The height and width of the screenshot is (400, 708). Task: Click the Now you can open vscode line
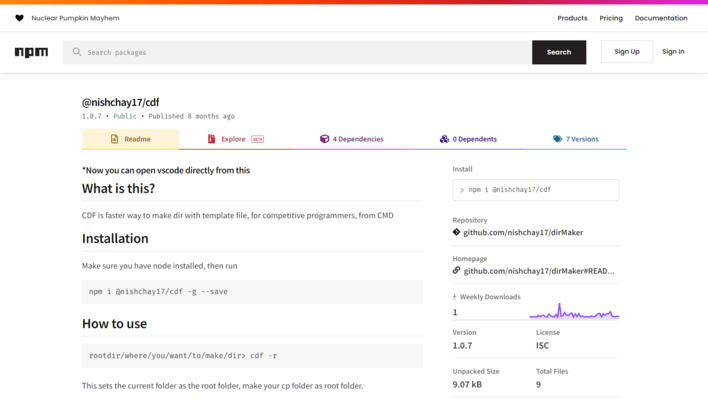pos(166,170)
